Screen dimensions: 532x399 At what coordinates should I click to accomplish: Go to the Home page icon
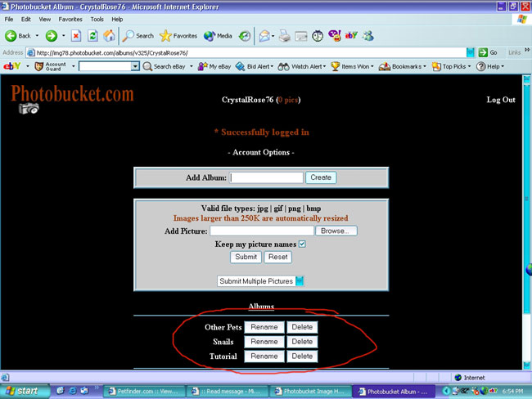click(109, 36)
